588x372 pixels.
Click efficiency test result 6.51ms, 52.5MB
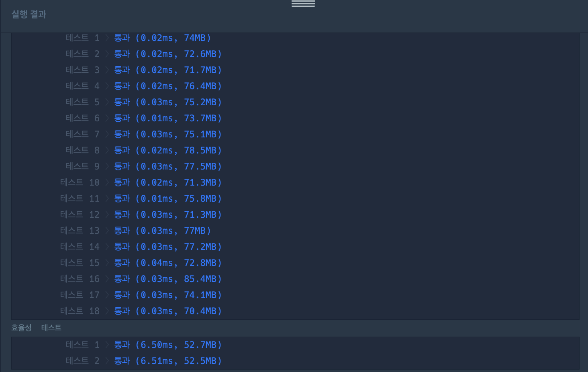pyautogui.click(x=168, y=361)
